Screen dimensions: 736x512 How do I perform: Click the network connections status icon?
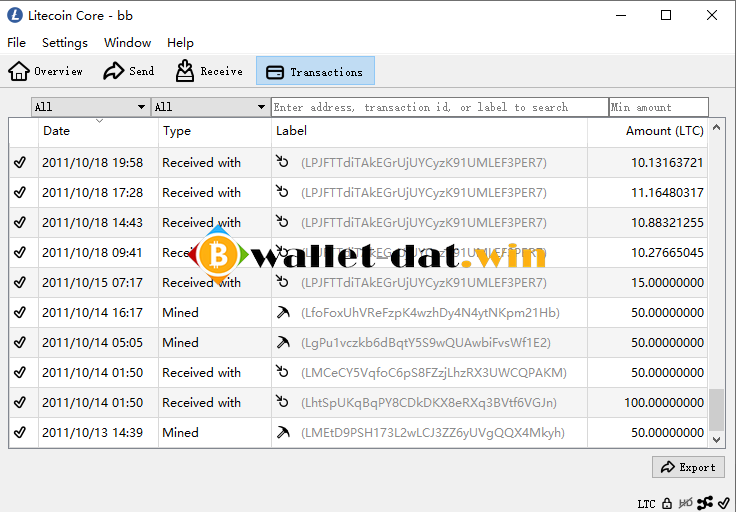pos(705,503)
